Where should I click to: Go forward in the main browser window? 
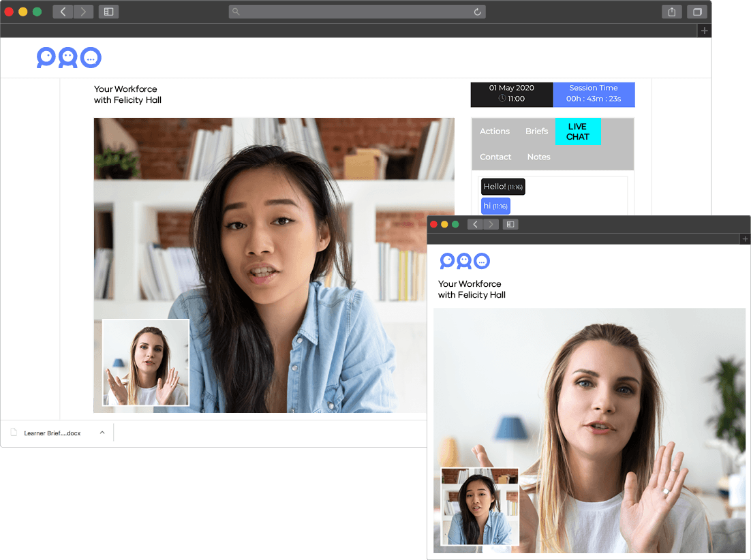tap(83, 12)
